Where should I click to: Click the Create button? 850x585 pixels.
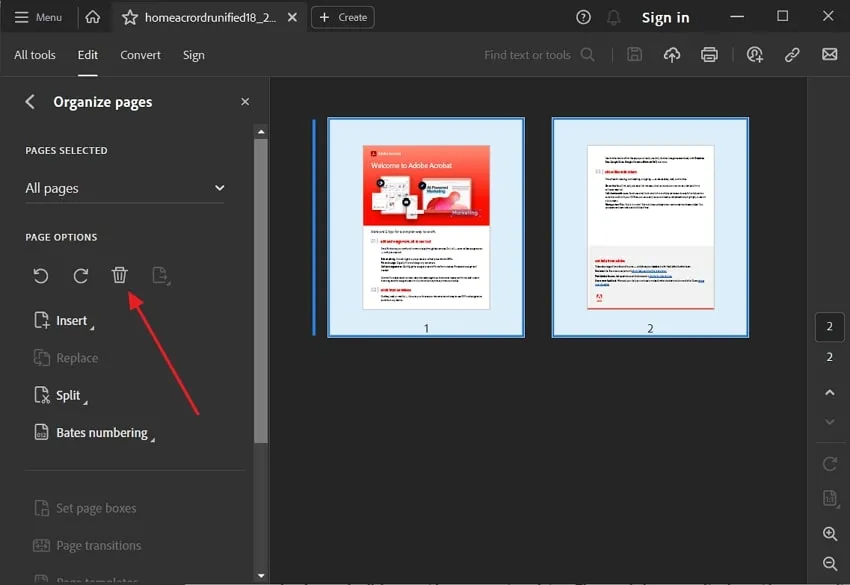point(342,17)
